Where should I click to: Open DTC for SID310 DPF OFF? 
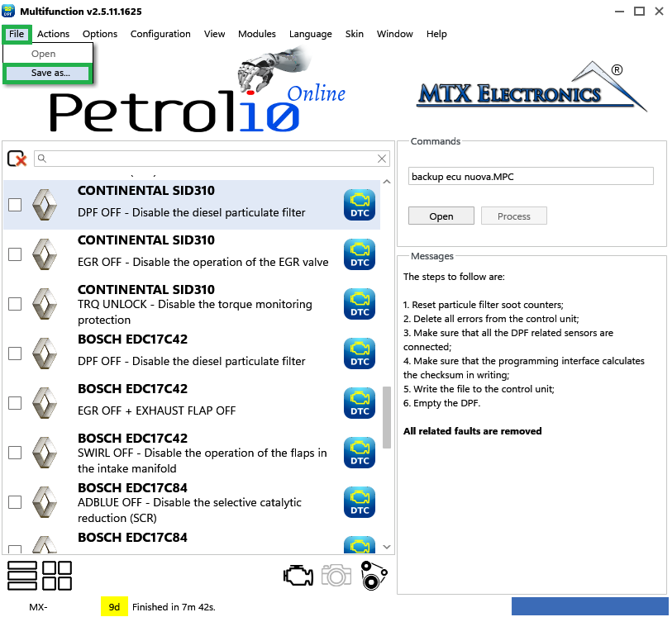click(360, 205)
